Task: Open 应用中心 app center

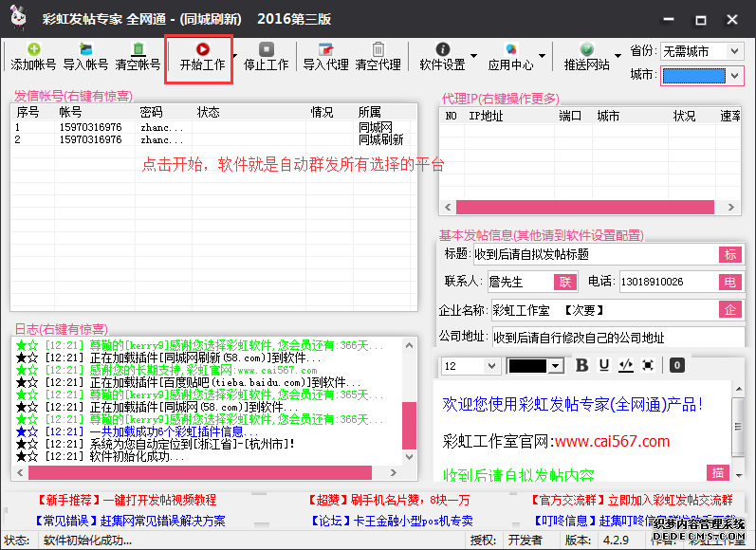Action: (510, 57)
